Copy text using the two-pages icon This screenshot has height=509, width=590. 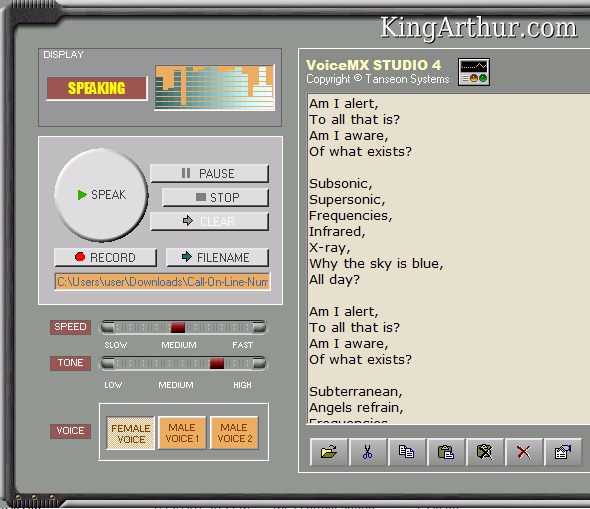(407, 452)
